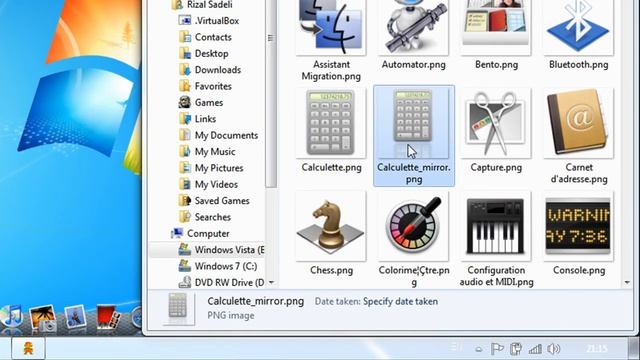Open Searches folder in the tree
The height and width of the screenshot is (360, 640).
coord(204,217)
